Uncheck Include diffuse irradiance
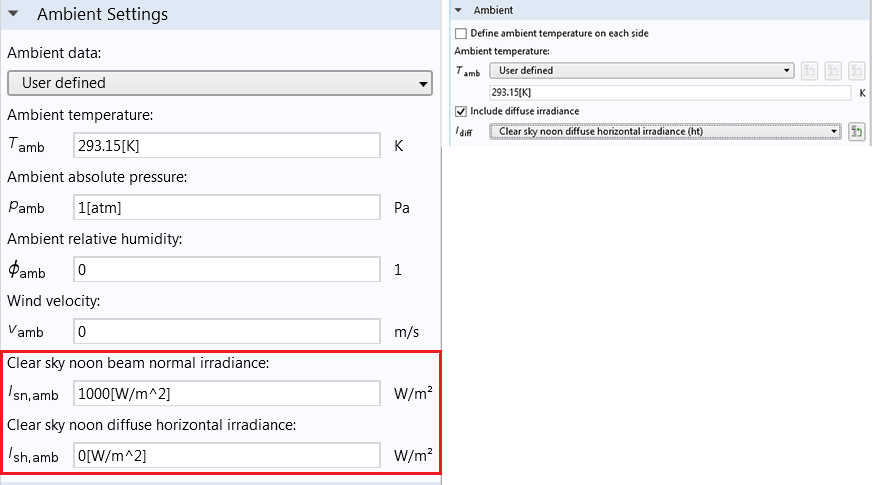This screenshot has height=485, width=872. click(461, 111)
